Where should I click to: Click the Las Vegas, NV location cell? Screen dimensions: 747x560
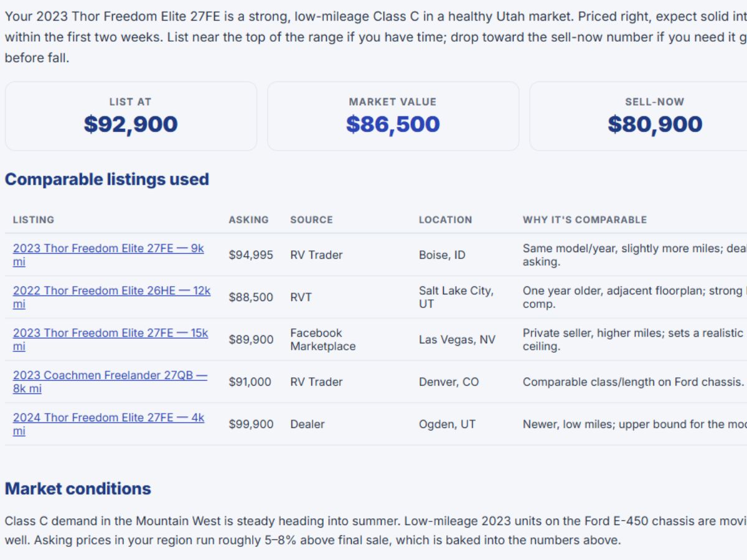pyautogui.click(x=457, y=340)
